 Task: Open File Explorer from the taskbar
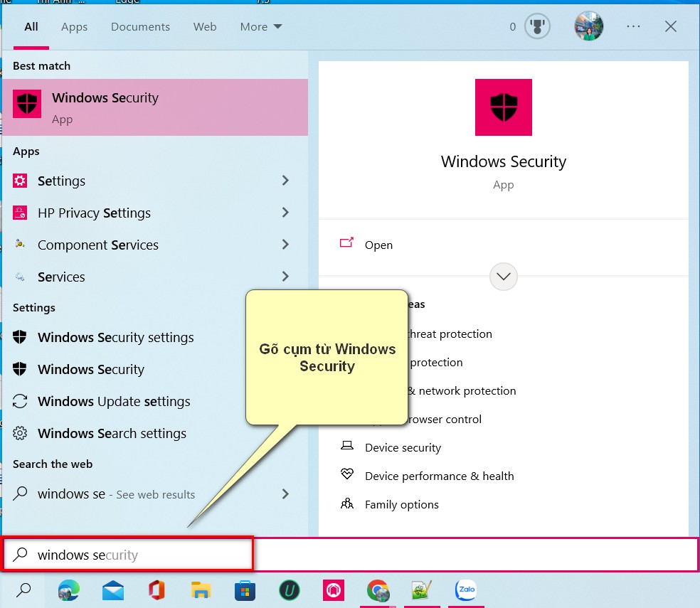coord(201,590)
